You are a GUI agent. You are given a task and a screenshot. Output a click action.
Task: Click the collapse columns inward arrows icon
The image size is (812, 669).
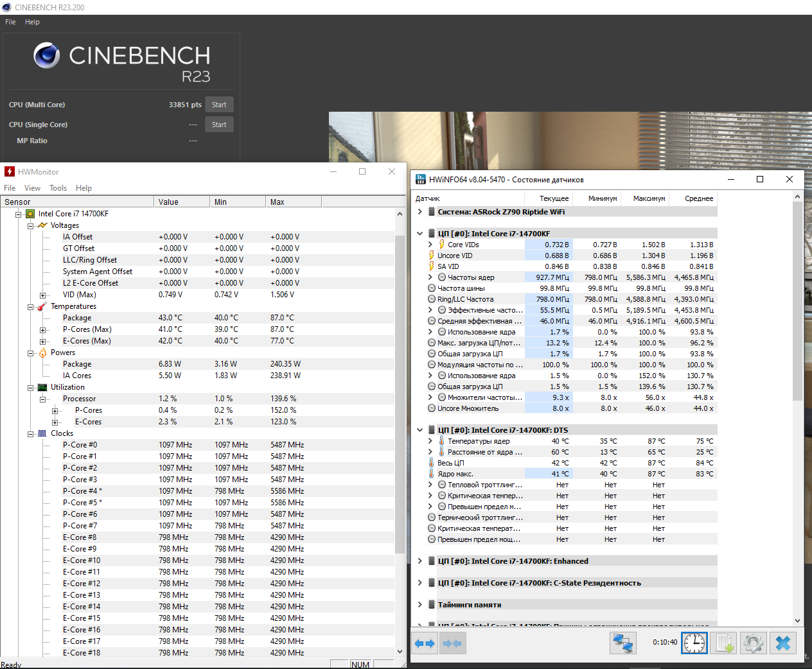452,643
